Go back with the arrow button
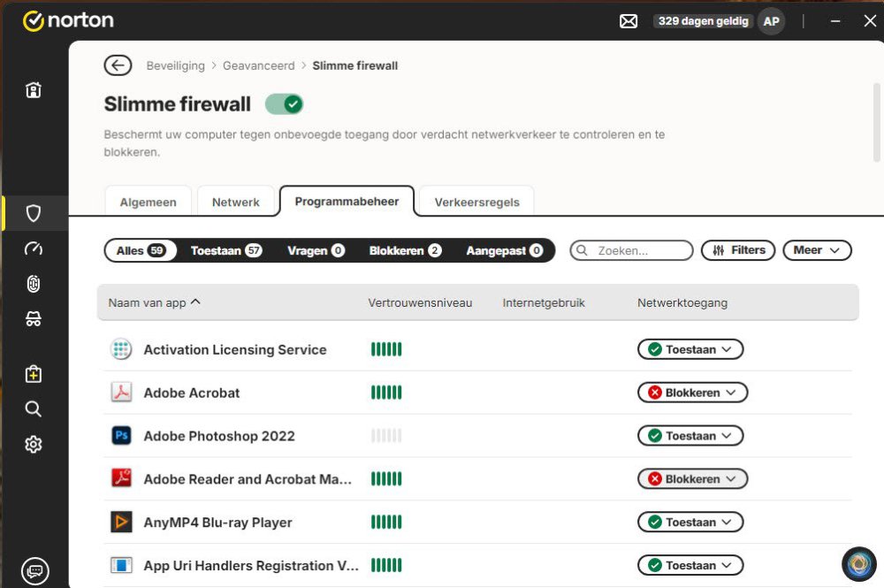The image size is (884, 588). (x=118, y=65)
